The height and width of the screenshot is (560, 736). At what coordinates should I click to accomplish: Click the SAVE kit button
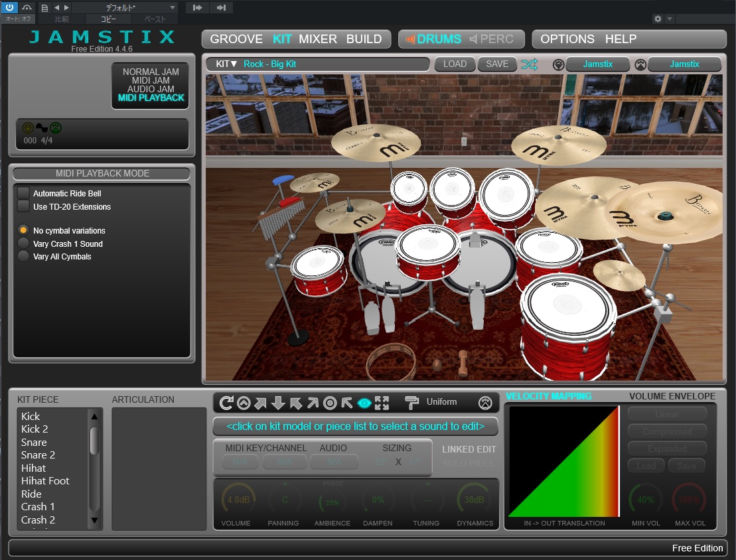point(497,64)
